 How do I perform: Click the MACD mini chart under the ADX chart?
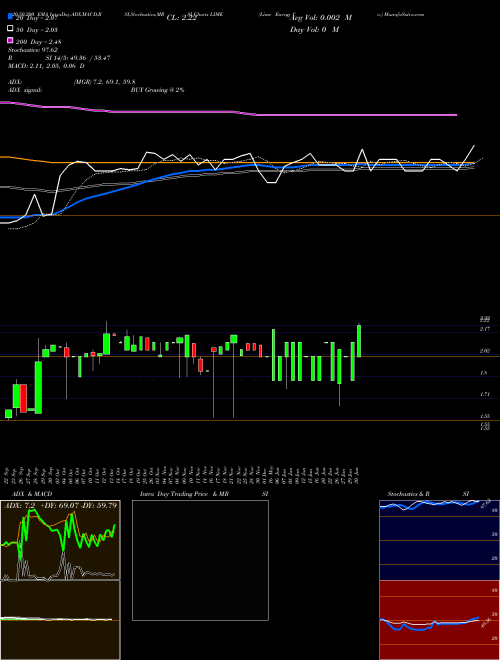click(x=60, y=620)
